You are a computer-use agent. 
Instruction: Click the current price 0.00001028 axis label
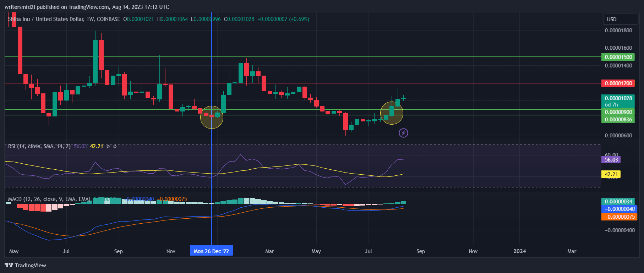(x=618, y=98)
